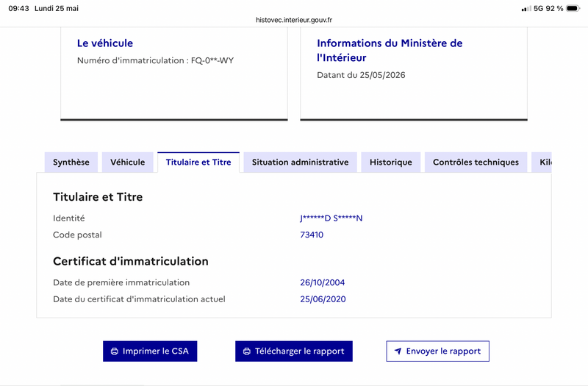Image resolution: width=588 pixels, height=386 pixels.
Task: Click the Télécharger le rapport button
Action: click(x=294, y=351)
